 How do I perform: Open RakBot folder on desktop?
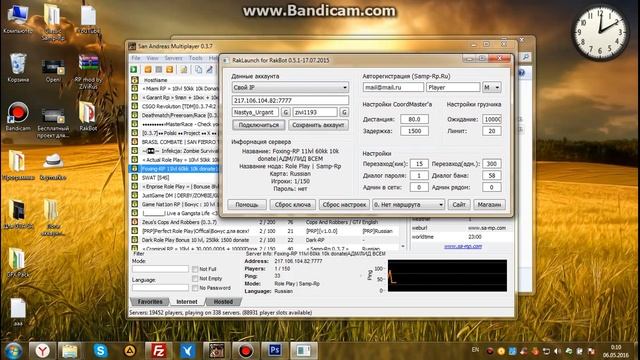(88, 116)
